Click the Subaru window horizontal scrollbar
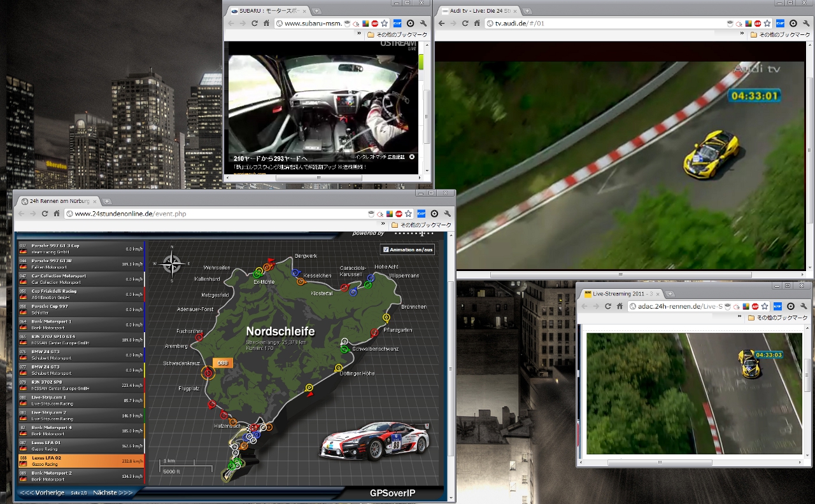 [318, 179]
